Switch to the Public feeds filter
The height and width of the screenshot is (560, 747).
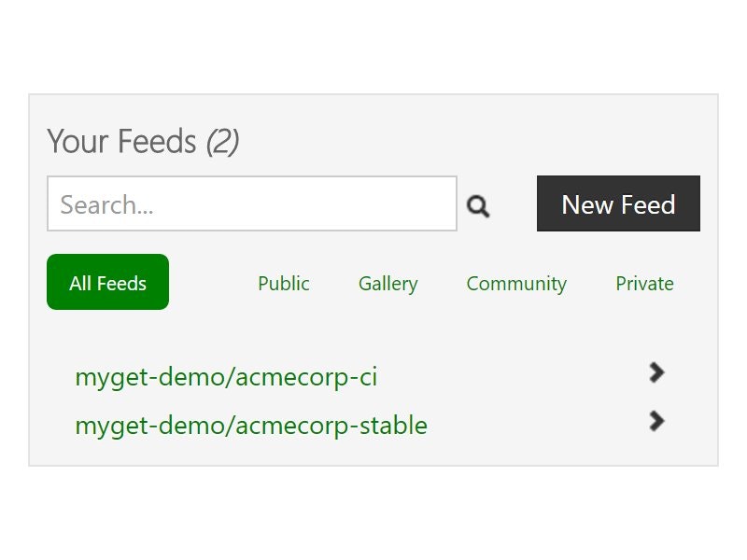click(284, 283)
